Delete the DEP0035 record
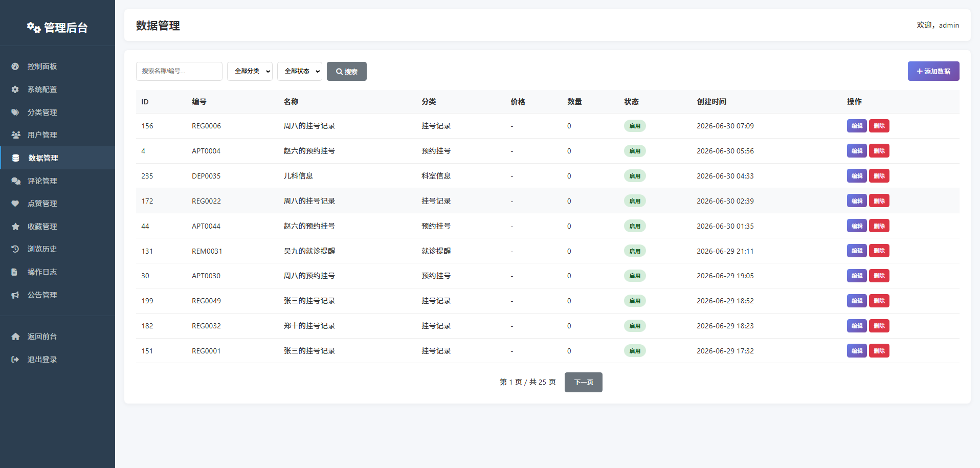 [x=879, y=176]
